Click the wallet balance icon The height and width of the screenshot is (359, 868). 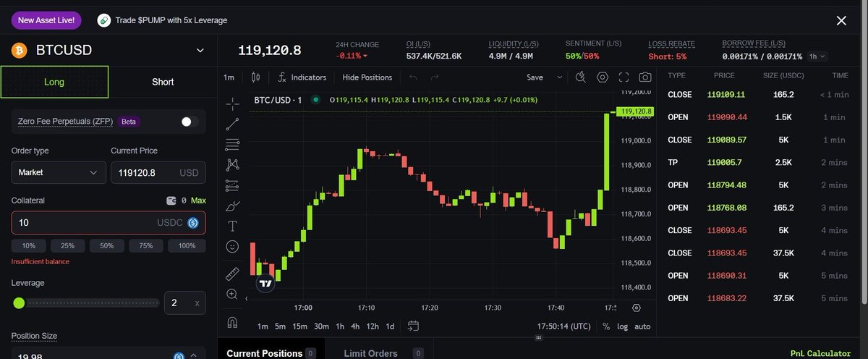[x=171, y=200]
